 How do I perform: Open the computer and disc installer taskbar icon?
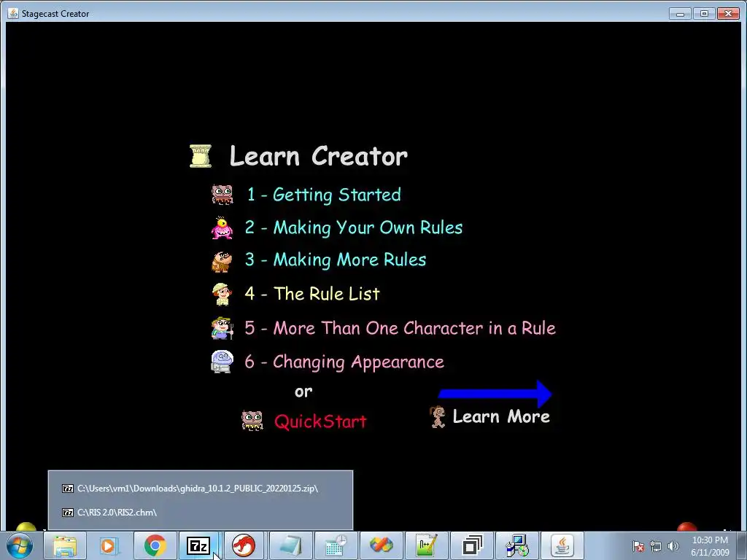(516, 546)
